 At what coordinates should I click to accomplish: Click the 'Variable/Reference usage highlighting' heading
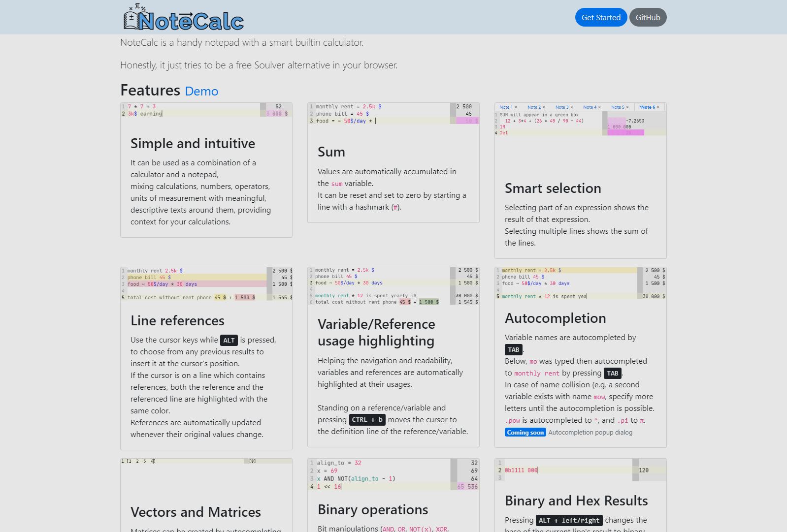tap(376, 333)
